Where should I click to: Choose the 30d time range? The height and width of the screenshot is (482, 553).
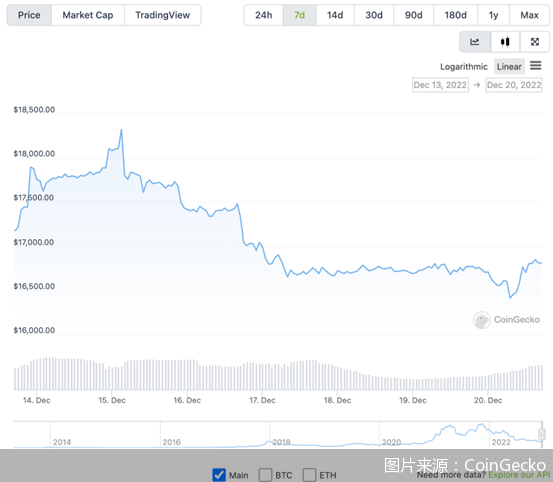pyautogui.click(x=374, y=15)
